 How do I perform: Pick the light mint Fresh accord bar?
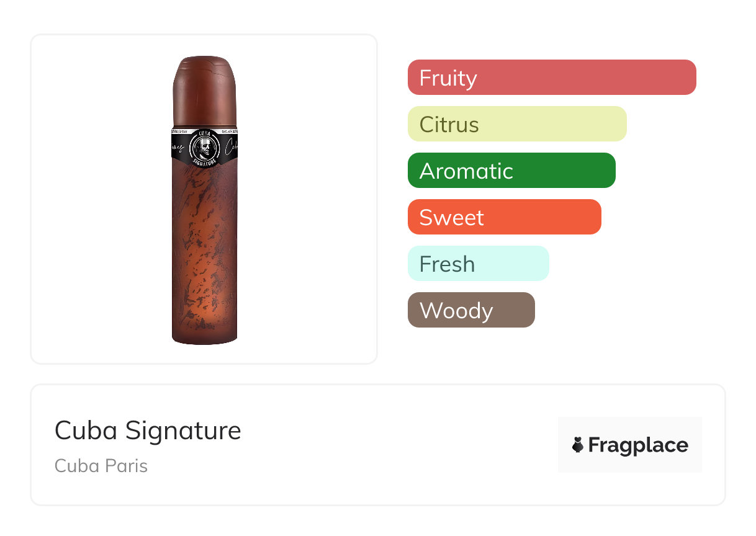(x=478, y=264)
